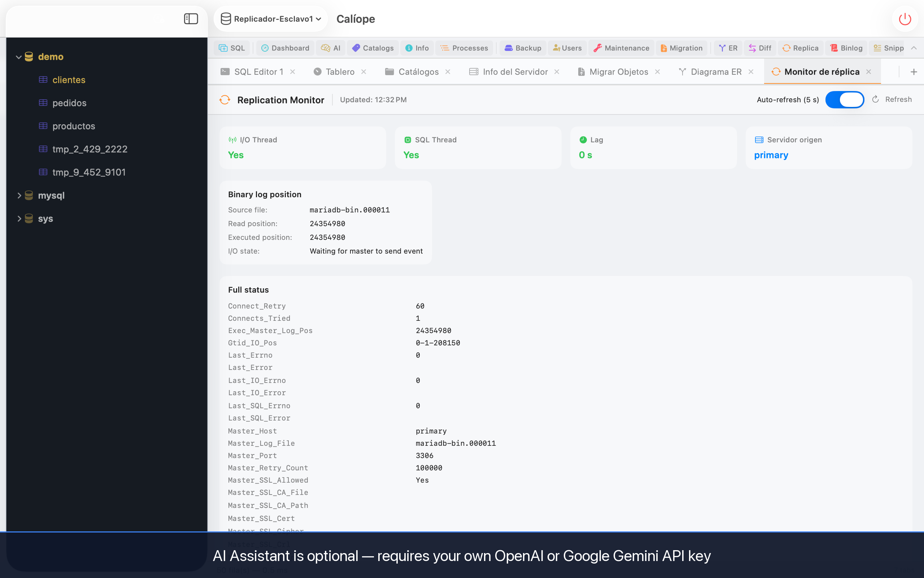Open the Replicador-Esclavo1 connection dropdown

click(271, 19)
